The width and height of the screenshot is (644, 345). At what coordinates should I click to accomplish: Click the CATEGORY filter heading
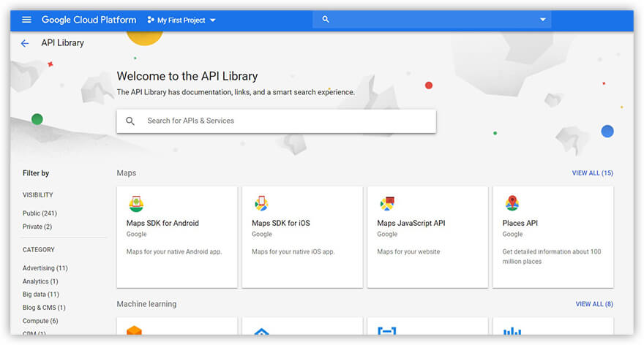[x=39, y=250]
